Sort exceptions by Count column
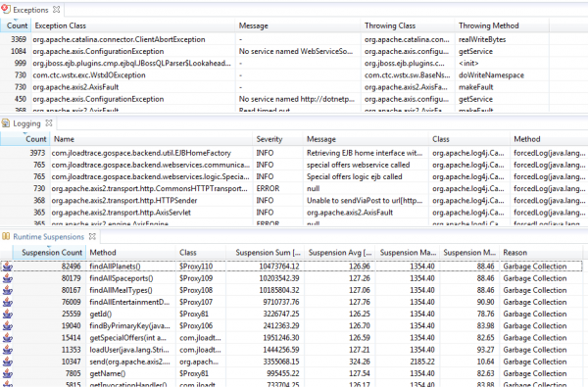This screenshot has width=588, height=388. (17, 25)
